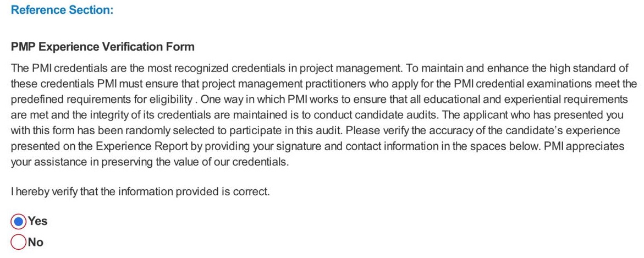The image size is (644, 258).
Task: Click the "No" option label text
Action: click(36, 243)
